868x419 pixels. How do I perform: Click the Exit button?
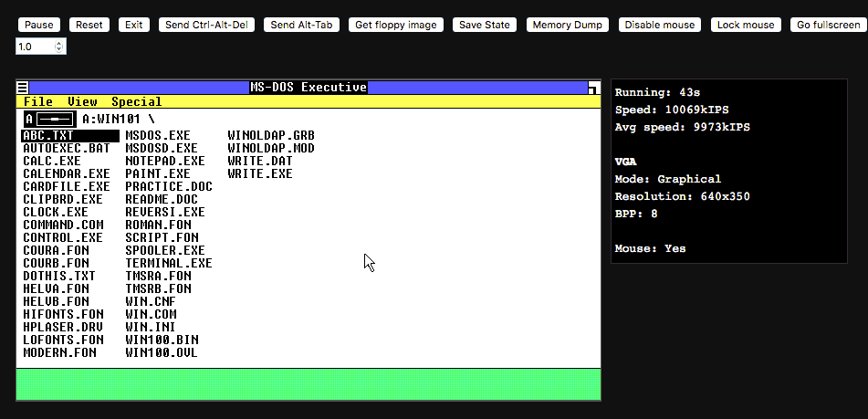pos(134,25)
